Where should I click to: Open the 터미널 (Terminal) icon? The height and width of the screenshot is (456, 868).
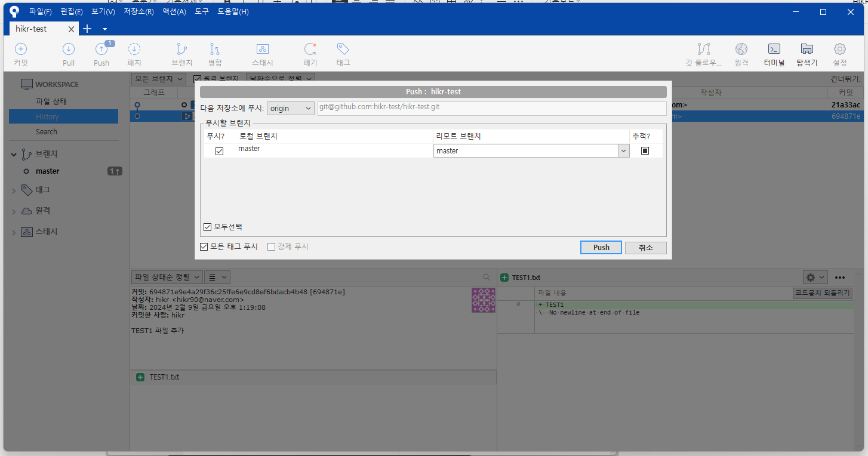[774, 49]
